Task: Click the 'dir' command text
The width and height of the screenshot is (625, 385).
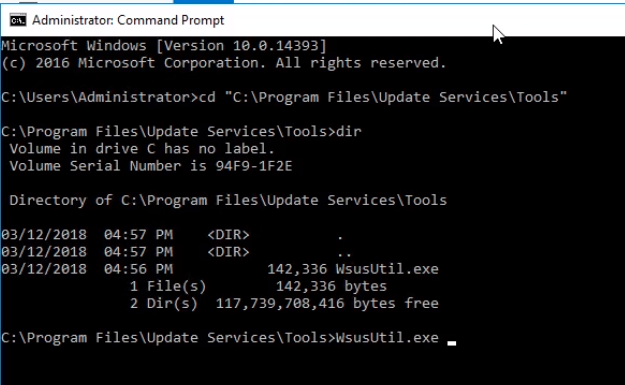Action: point(349,132)
